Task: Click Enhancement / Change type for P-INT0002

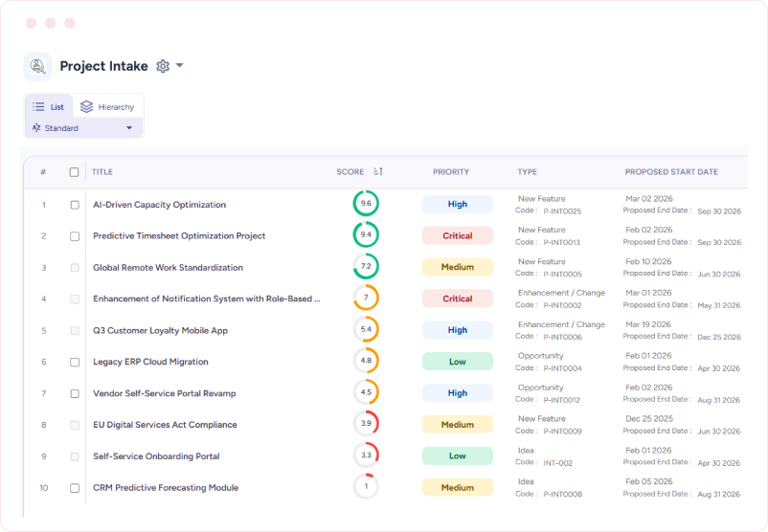Action: pos(562,293)
